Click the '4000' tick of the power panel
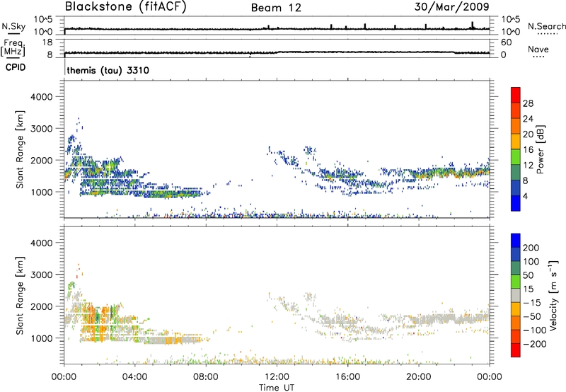 [x=42, y=97]
